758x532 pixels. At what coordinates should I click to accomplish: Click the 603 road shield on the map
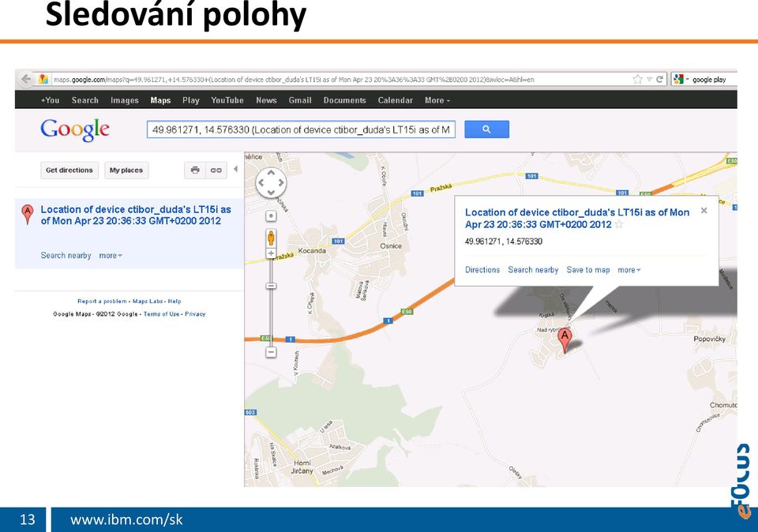tap(250, 412)
